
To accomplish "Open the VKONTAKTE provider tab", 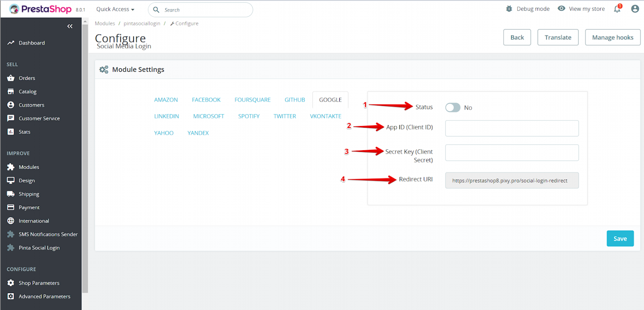I will point(326,116).
